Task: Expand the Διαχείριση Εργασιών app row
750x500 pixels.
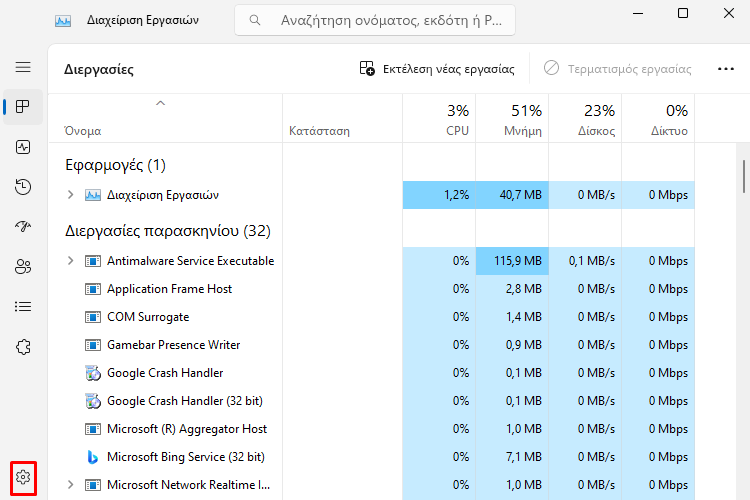Action: [70, 195]
